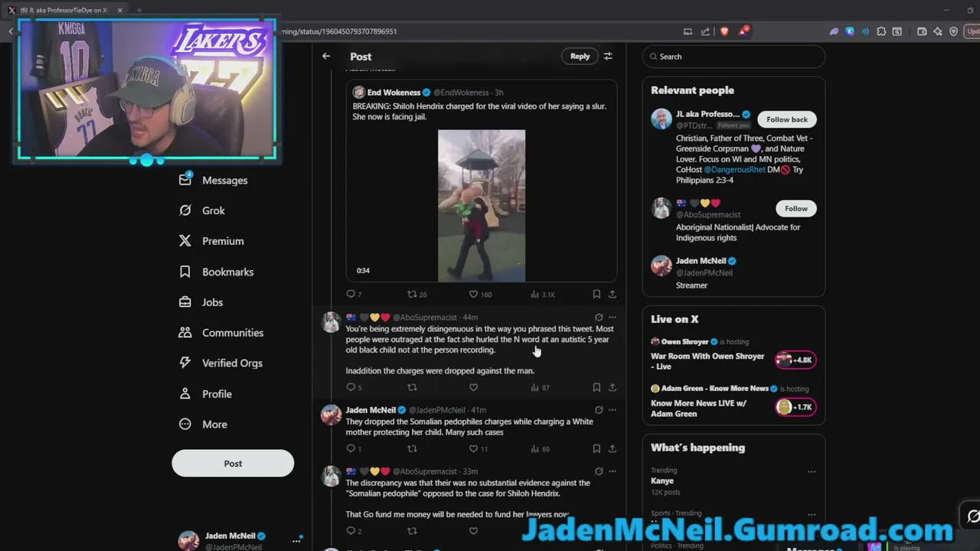The height and width of the screenshot is (551, 980).
Task: Open @DangerousRhet mention in bio
Action: [734, 170]
